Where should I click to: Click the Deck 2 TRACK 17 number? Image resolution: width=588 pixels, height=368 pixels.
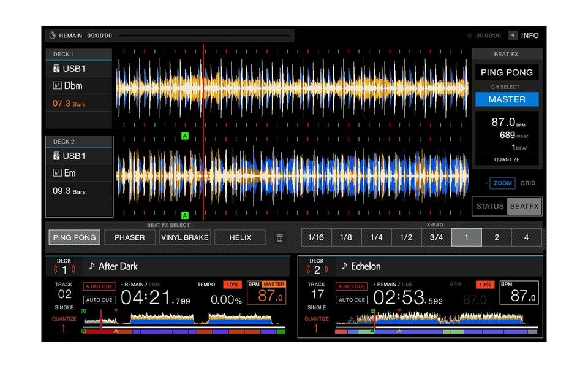point(317,294)
